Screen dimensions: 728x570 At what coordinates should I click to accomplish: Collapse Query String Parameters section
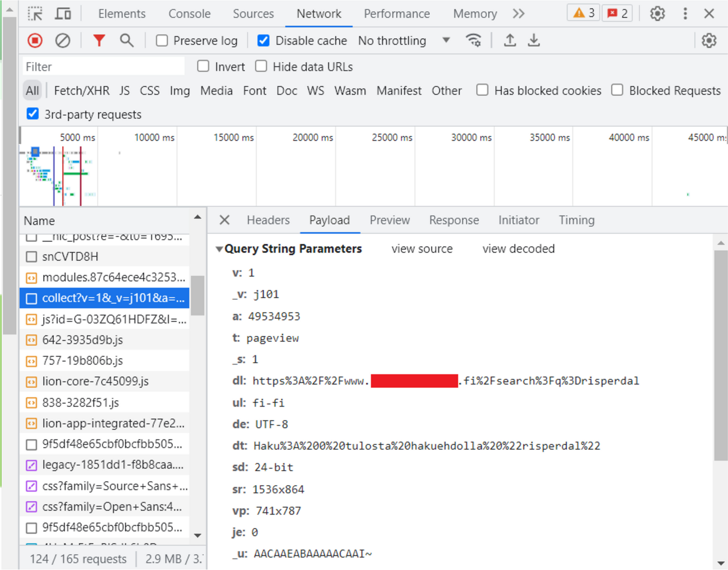click(x=219, y=249)
